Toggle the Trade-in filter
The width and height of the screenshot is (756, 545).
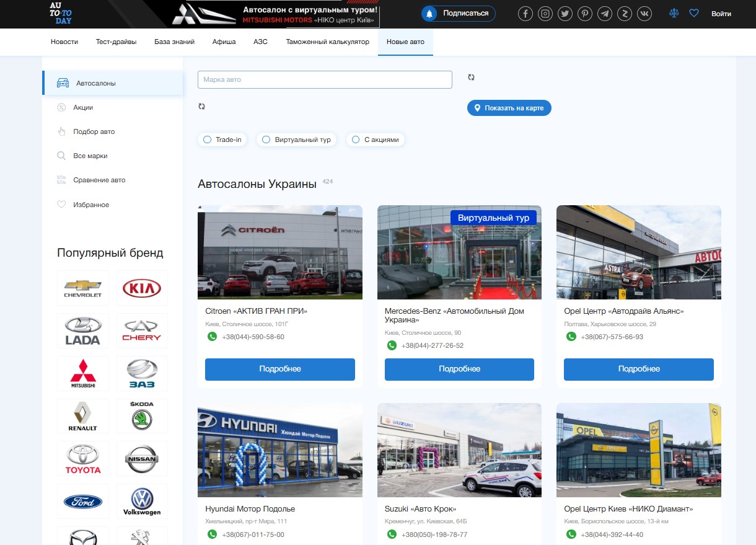click(x=222, y=140)
